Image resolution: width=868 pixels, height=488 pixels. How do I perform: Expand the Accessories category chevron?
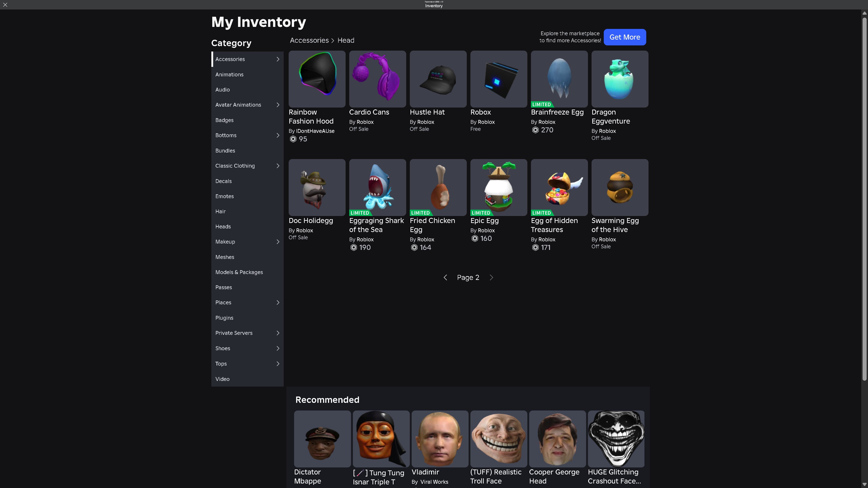[278, 59]
